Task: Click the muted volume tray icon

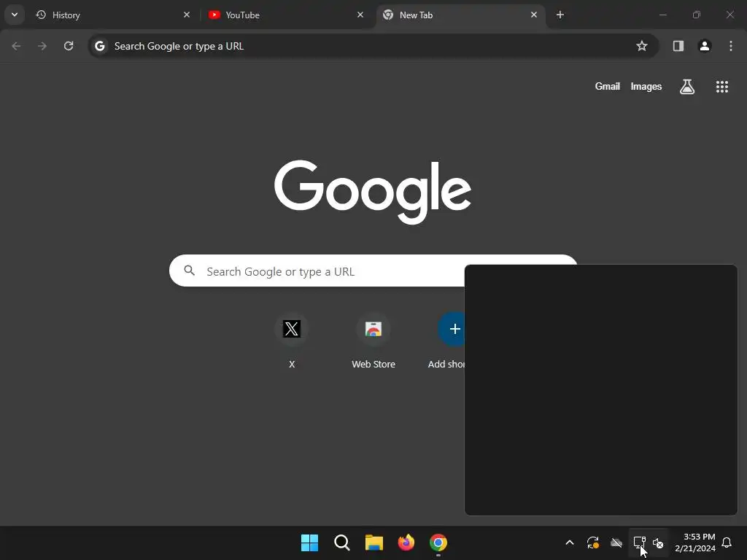Action: [658, 542]
